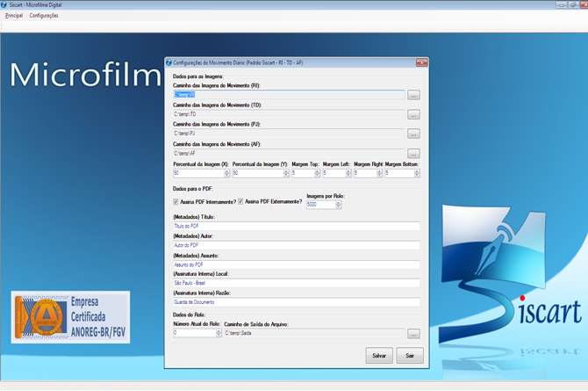Click the Percentual da Imagem (X) spinner arrows
Image resolution: width=588 pixels, height=391 pixels.
[227, 173]
